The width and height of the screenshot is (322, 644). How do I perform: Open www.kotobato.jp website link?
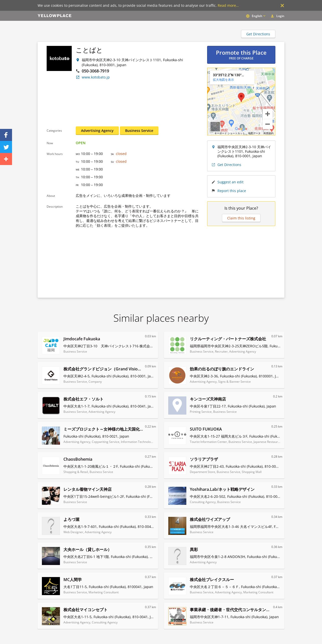click(96, 77)
